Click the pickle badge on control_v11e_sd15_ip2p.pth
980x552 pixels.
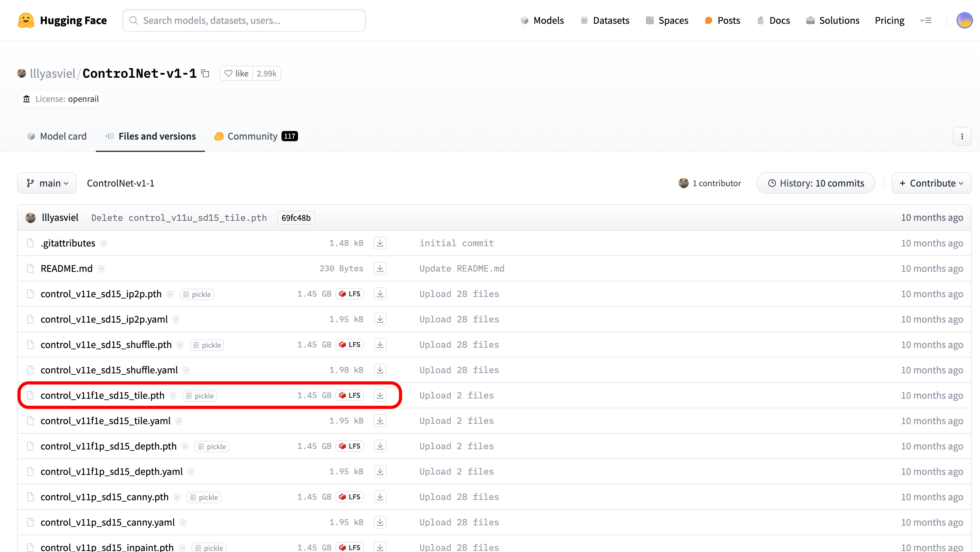[197, 294]
